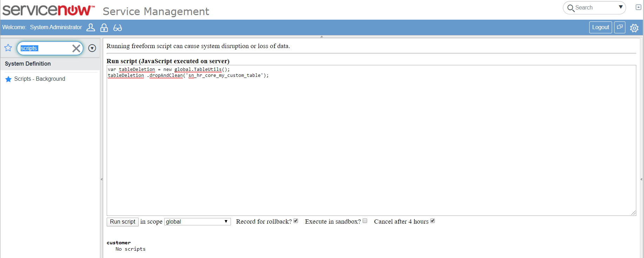
Task: Click the 'customer' heading text
Action: 119,243
